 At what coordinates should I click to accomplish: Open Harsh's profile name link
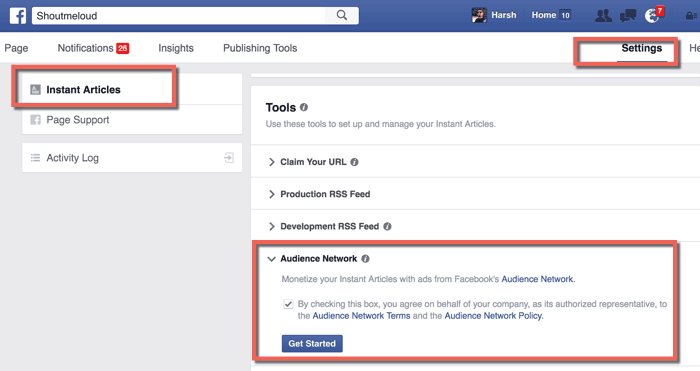point(504,15)
